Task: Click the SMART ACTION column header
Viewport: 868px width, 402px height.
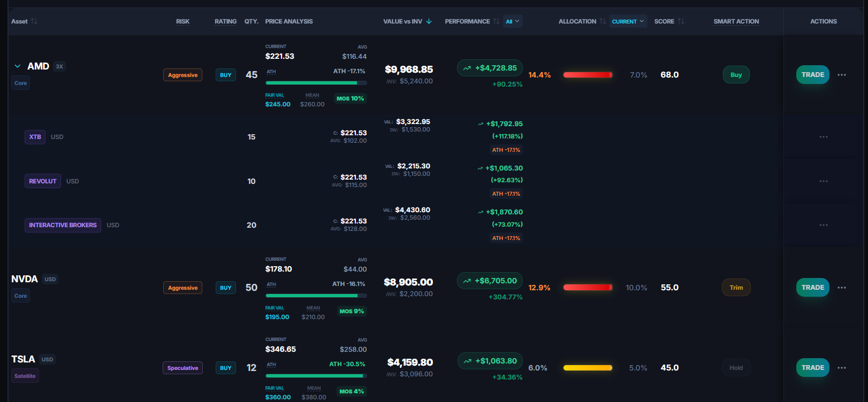Action: point(736,21)
